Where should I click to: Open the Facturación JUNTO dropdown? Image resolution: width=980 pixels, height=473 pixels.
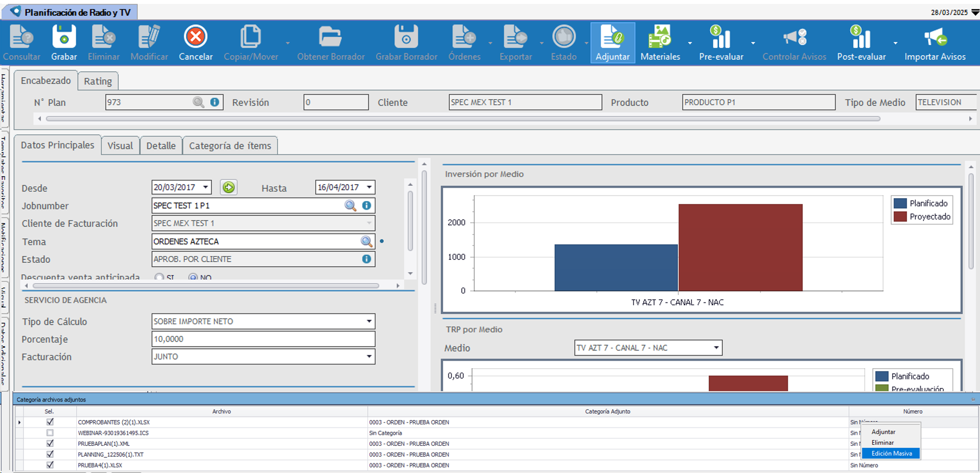pos(369,357)
